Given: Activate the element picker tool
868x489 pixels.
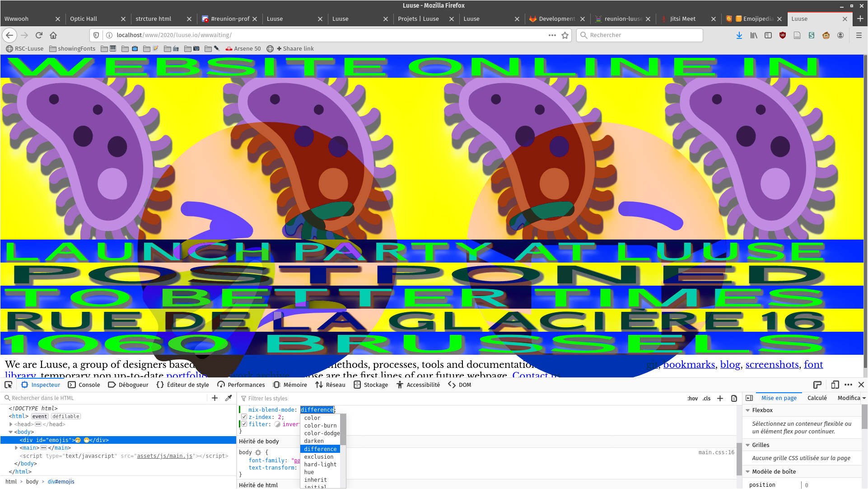Looking at the screenshot, I should (x=8, y=385).
